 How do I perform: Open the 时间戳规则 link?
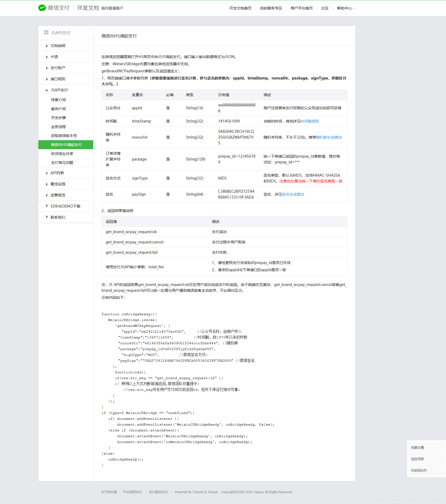(310, 121)
